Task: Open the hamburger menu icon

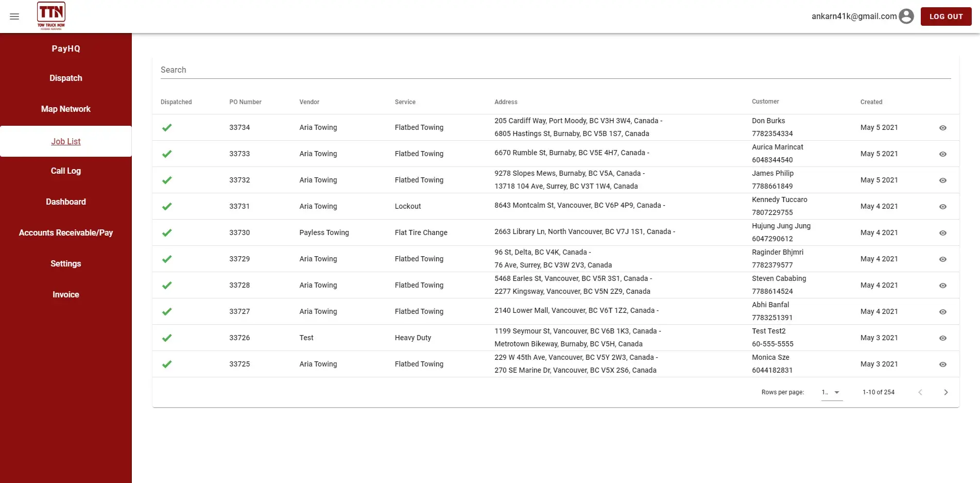Action: coord(14,16)
